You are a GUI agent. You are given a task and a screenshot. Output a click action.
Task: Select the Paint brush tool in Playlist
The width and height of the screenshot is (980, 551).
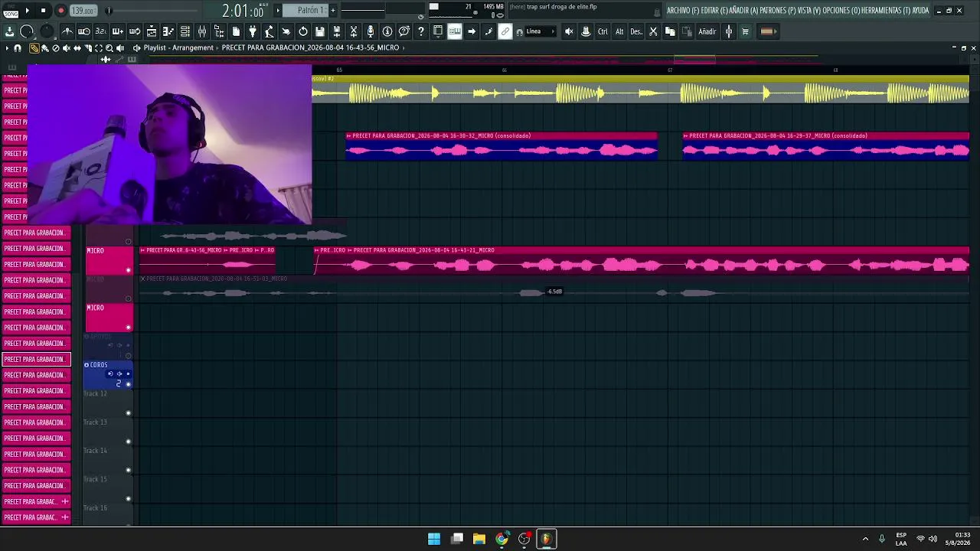[x=44, y=47]
